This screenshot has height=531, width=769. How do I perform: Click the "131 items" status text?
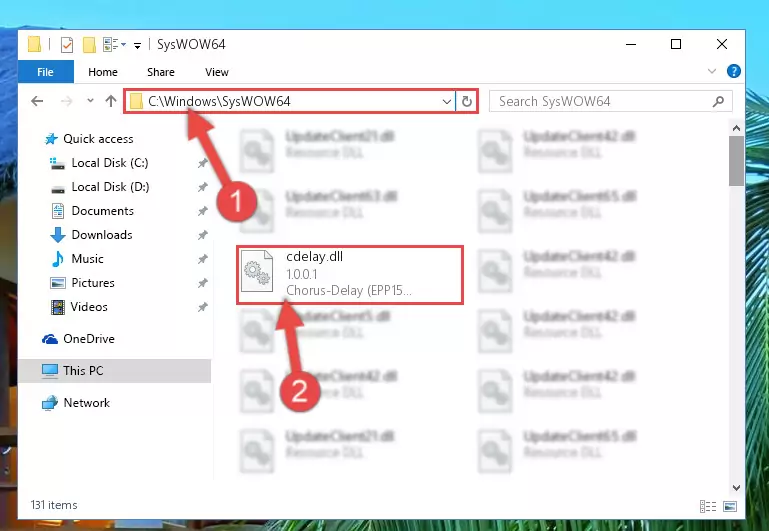(x=54, y=505)
